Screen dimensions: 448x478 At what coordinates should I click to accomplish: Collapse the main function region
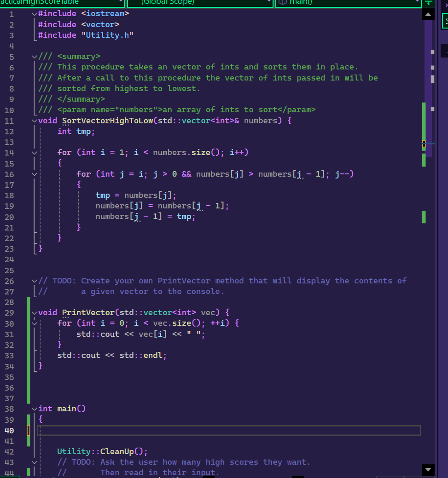[34, 409]
